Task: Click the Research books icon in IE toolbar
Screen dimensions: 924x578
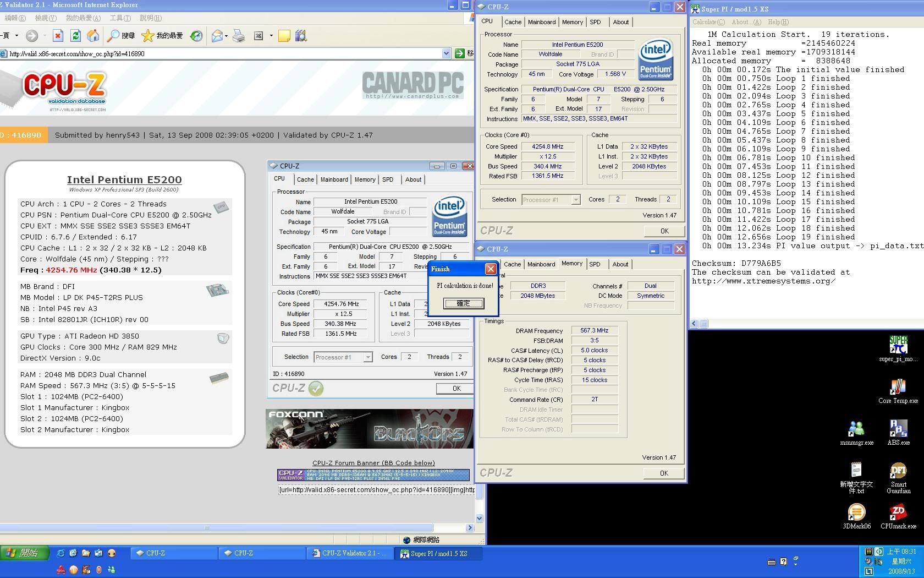Action: [301, 36]
